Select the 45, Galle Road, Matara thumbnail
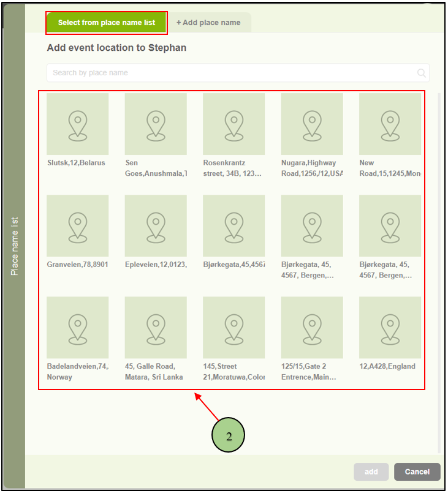Screen dimensions: 448x493 pos(156,327)
